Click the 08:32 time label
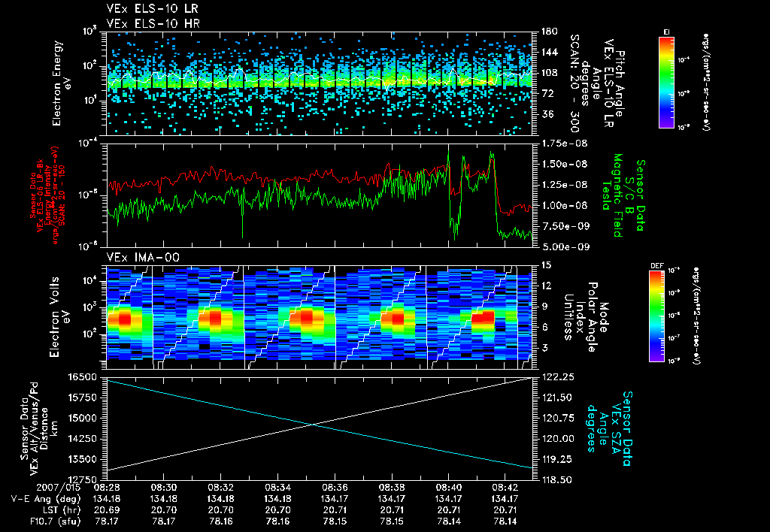 [220, 488]
